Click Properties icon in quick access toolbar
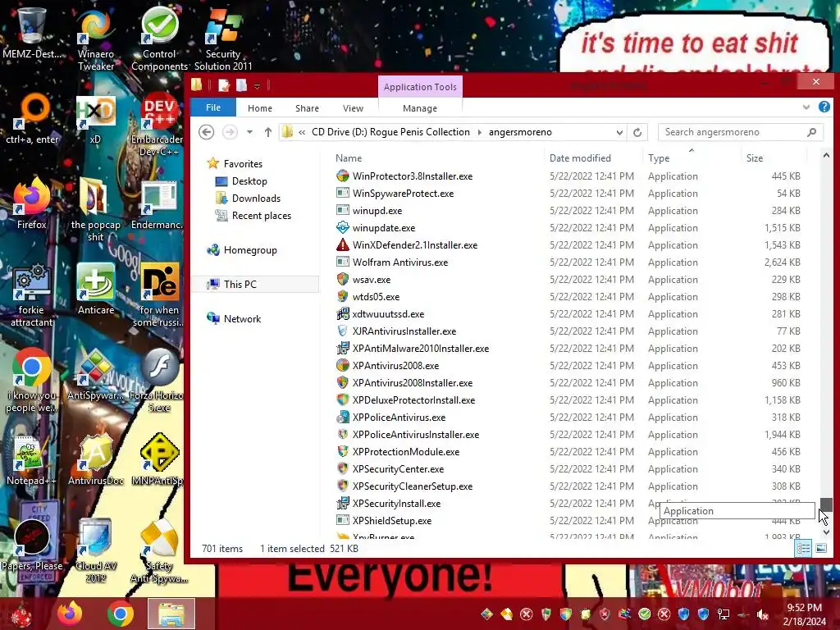 pos(224,85)
